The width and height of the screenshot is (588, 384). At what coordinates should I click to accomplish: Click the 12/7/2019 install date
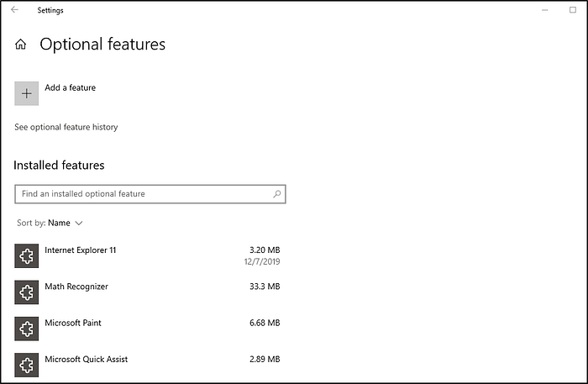tap(262, 262)
